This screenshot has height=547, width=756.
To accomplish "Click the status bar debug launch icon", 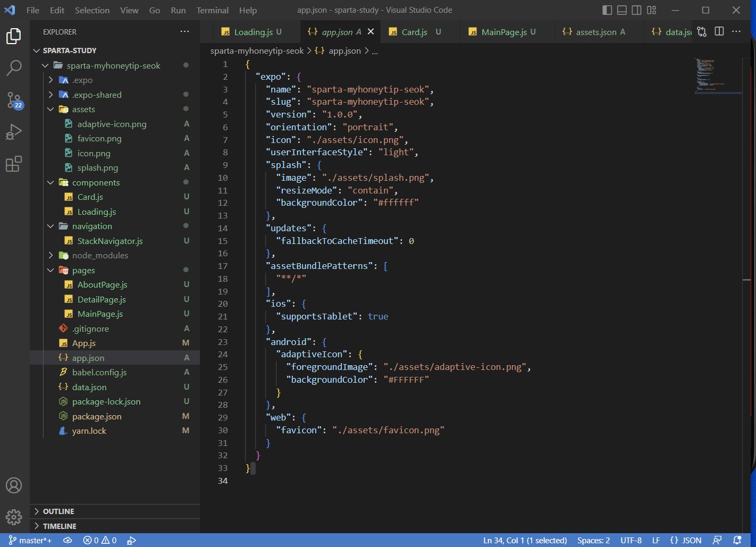I will click(x=132, y=540).
